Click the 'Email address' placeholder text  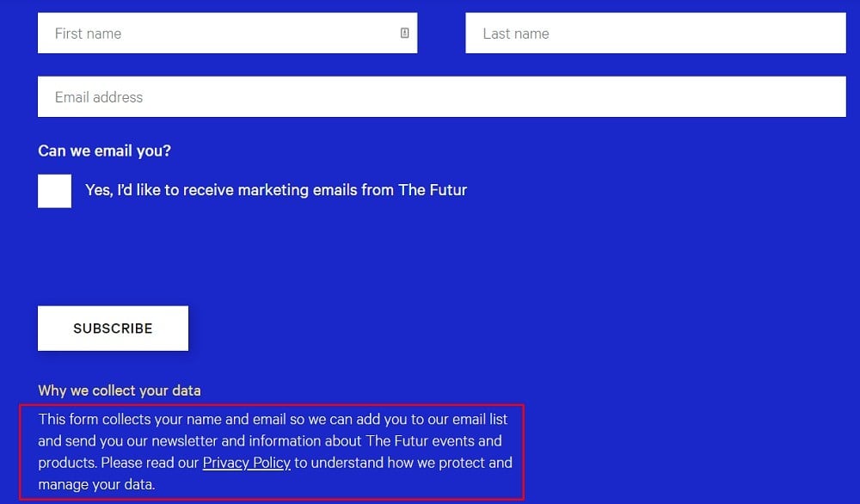[99, 97]
